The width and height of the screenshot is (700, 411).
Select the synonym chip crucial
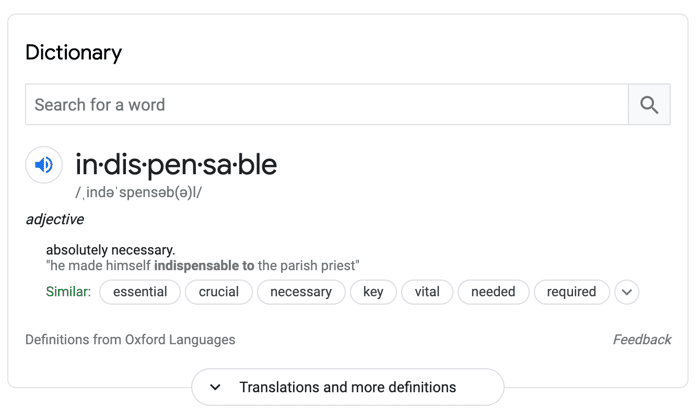pos(219,292)
